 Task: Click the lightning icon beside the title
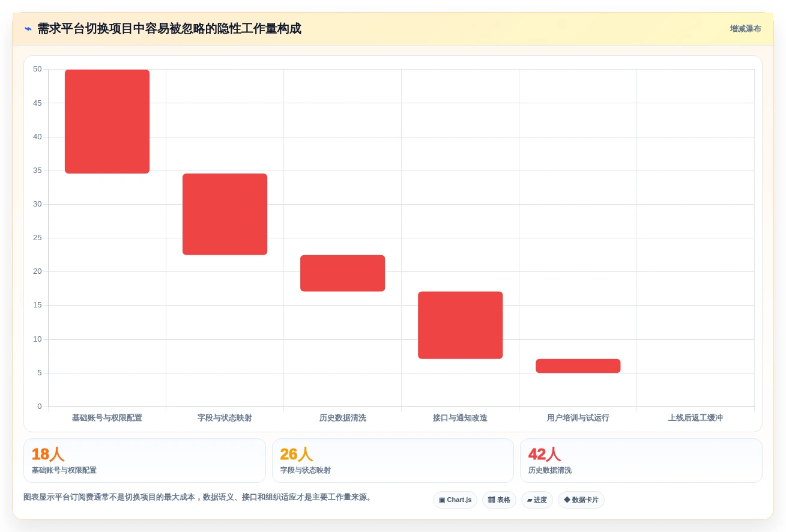[x=28, y=29]
